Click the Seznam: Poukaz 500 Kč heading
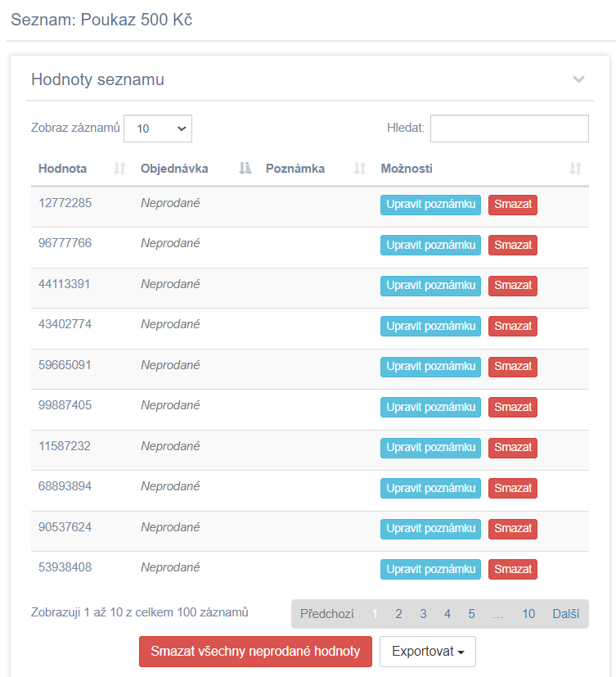Viewport: 616px width, 677px height. coord(101,20)
